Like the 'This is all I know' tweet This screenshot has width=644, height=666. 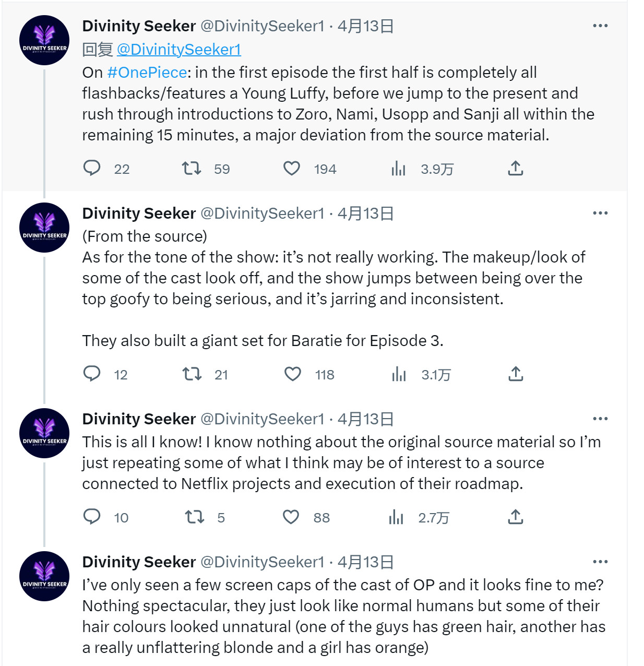pos(291,517)
